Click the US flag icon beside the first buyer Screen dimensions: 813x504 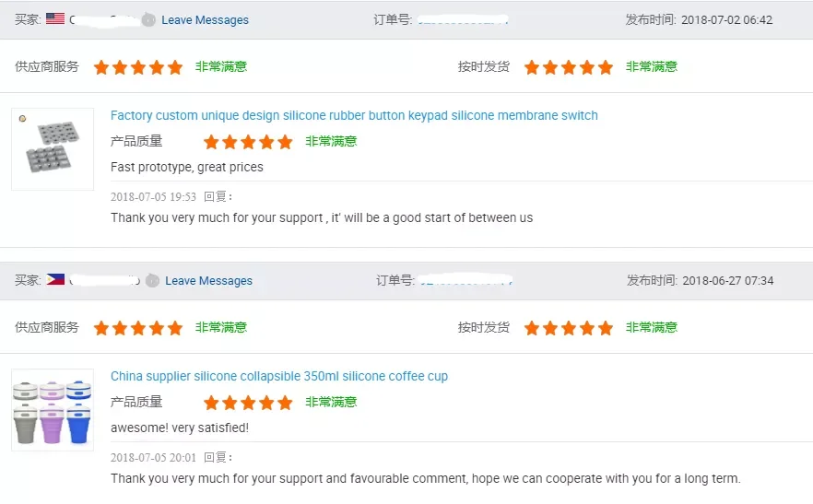(55, 19)
